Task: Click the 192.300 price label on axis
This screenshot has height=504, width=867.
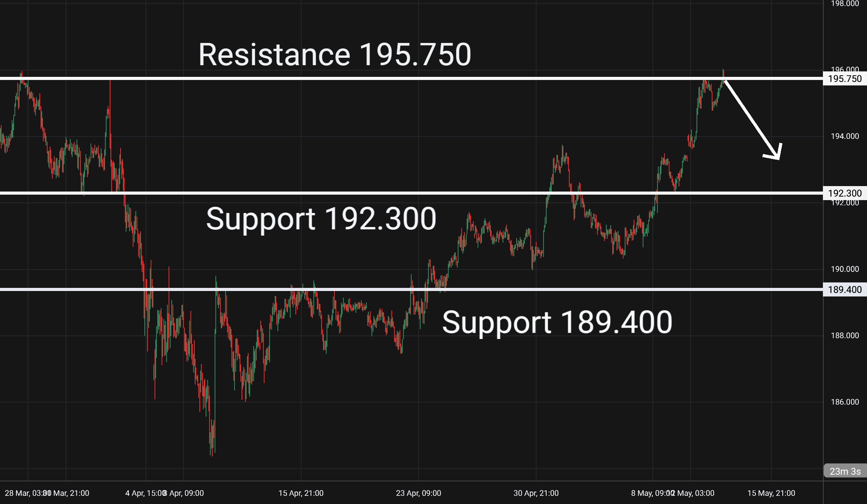Action: [x=845, y=193]
